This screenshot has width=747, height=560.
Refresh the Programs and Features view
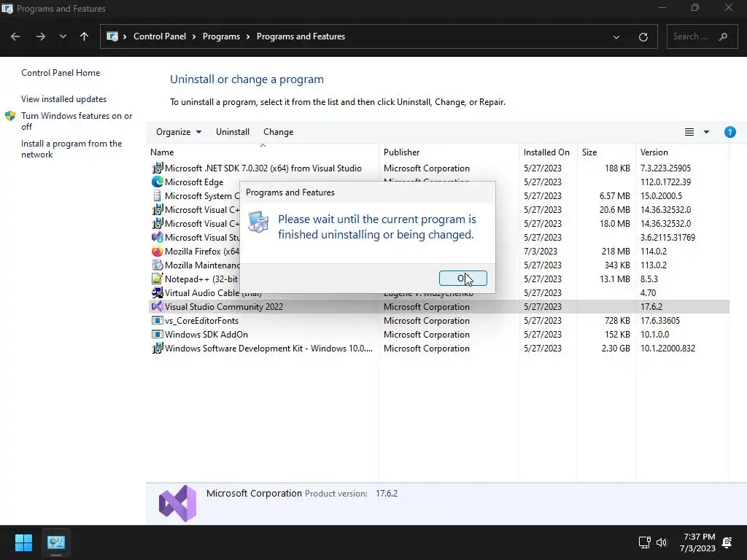[643, 36]
